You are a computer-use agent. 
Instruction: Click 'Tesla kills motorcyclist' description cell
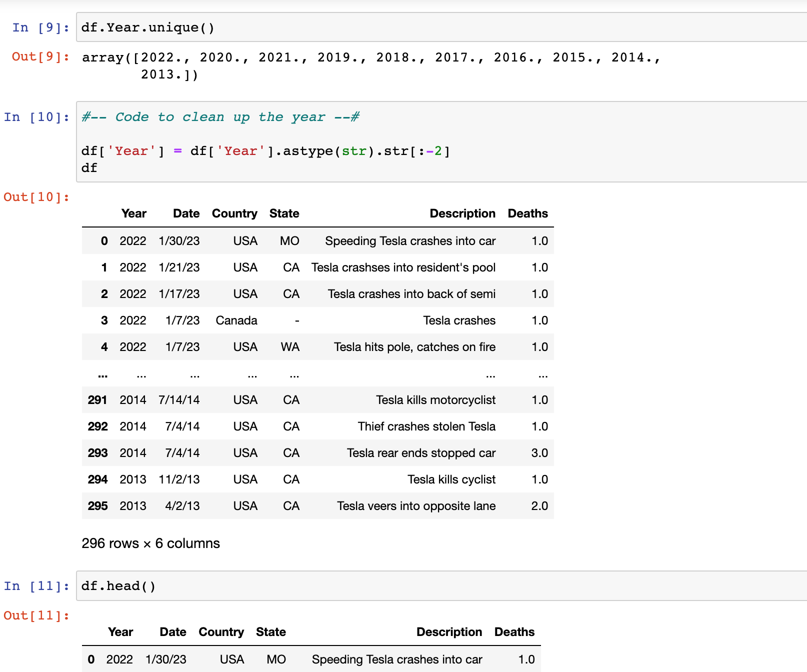tap(435, 400)
